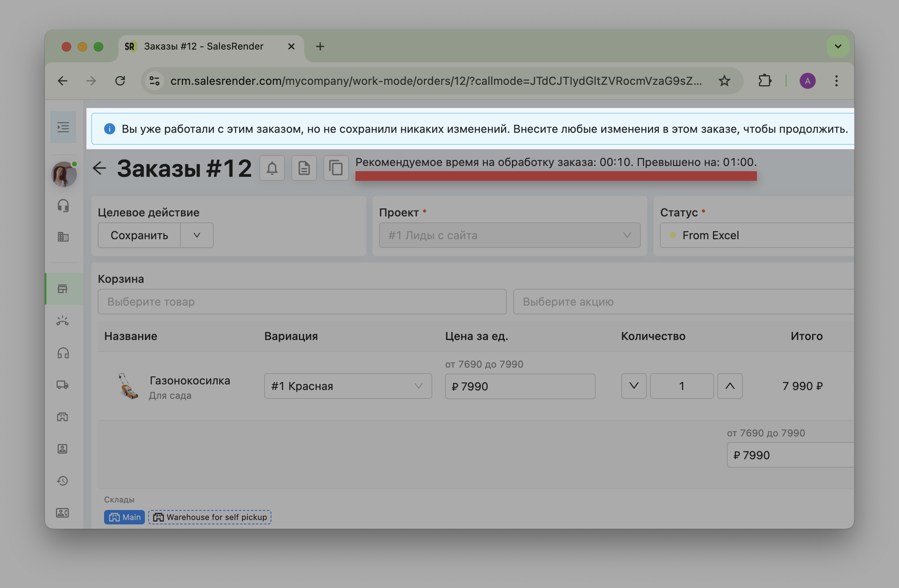Close the Заказы #12 browser tab

pos(291,46)
